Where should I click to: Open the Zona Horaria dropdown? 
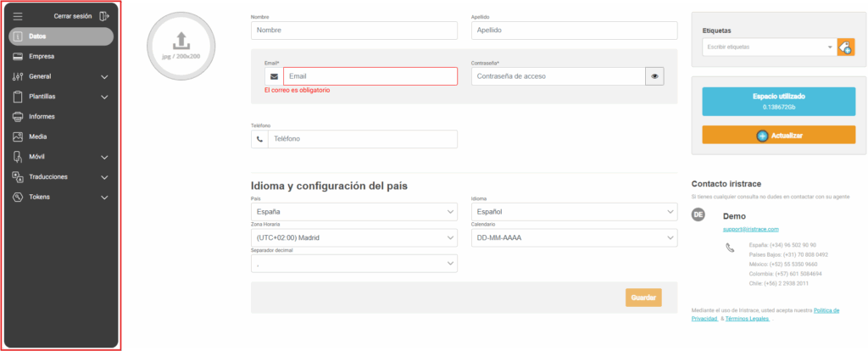(354, 237)
